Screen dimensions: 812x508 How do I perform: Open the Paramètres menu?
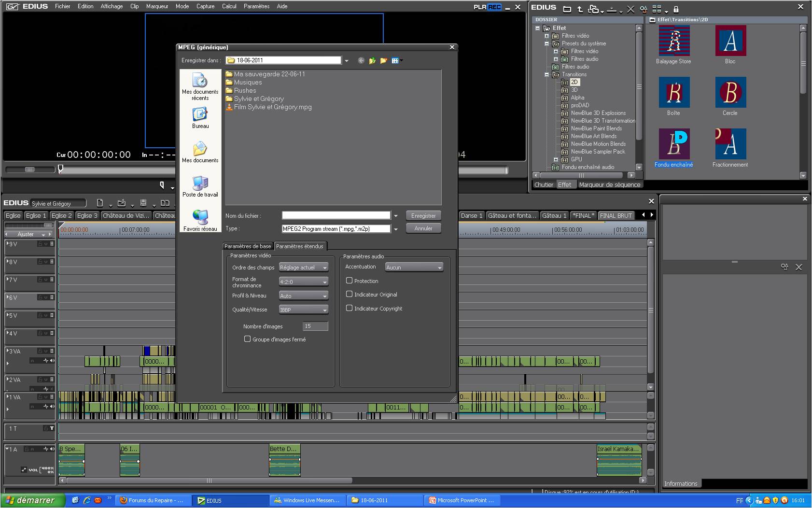point(256,6)
